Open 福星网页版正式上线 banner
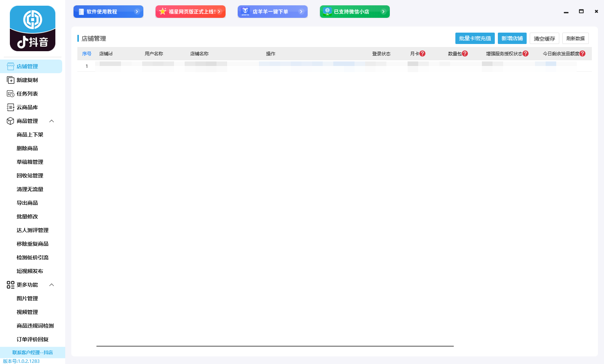Viewport: 604px width, 364px height. [190, 12]
